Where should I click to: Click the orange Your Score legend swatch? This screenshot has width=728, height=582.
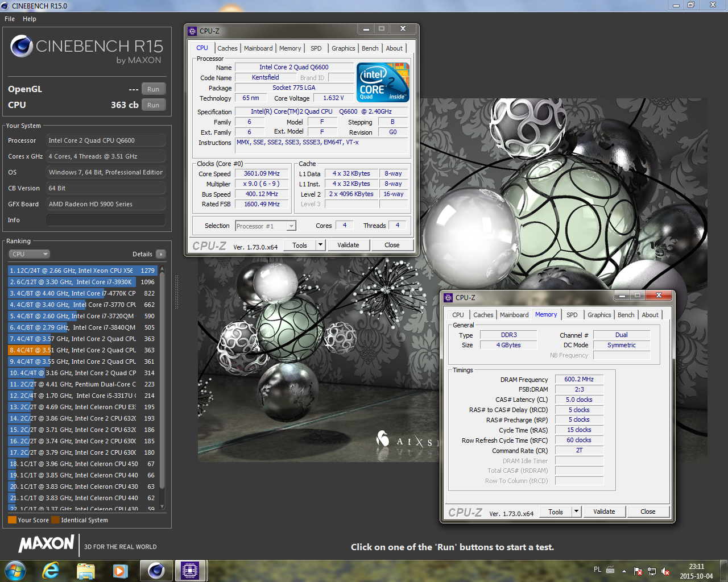point(12,520)
